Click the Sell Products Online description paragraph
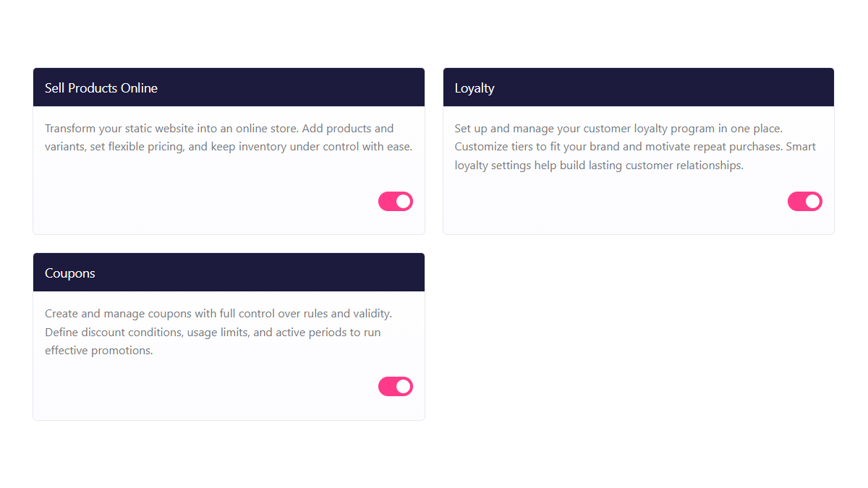Viewport: 868px width, 488px height. pos(229,137)
